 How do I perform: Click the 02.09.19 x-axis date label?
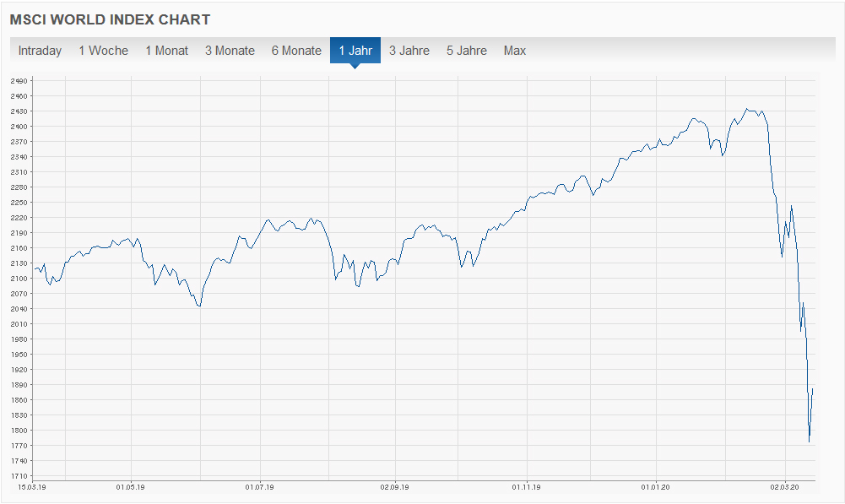394,487
